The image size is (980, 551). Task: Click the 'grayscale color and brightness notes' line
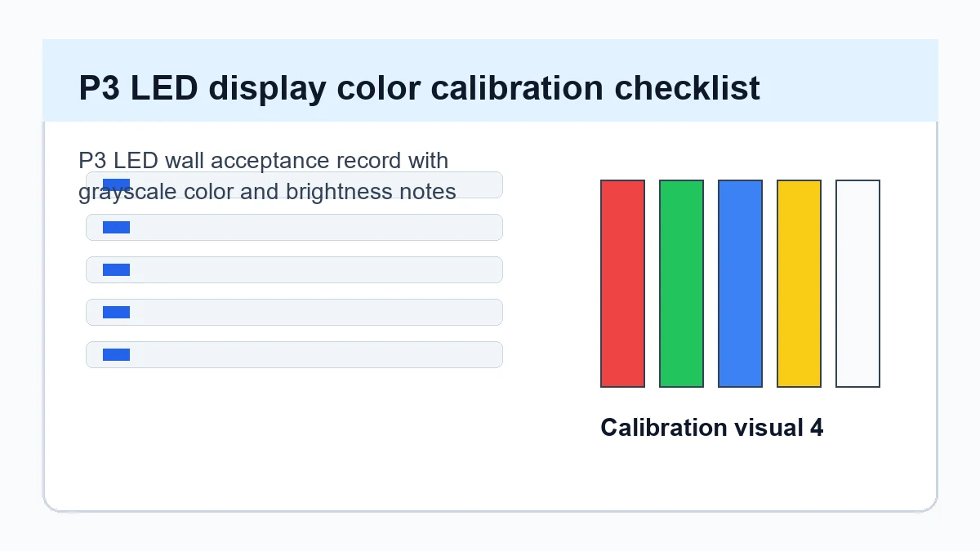267,191
